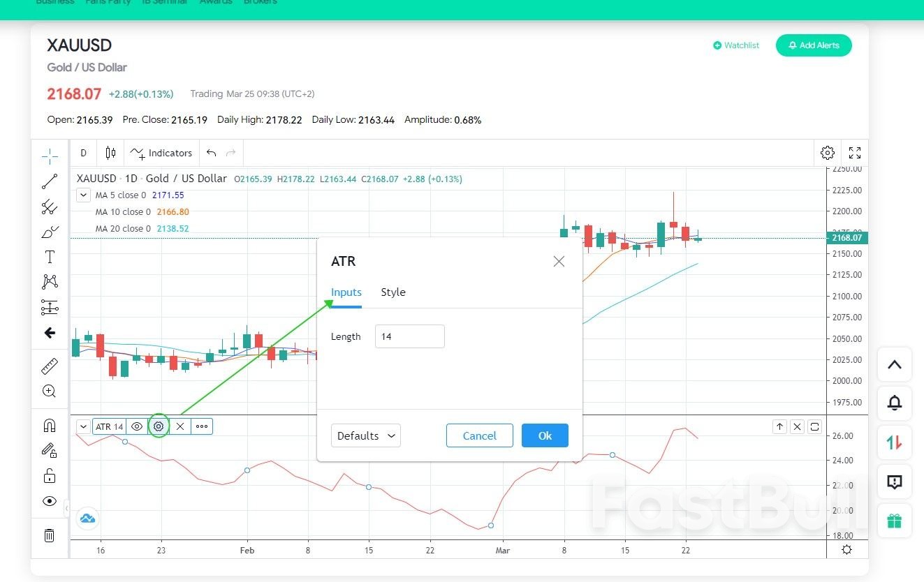Viewport: 924px width, 582px height.
Task: Select the crosshair cursor tool
Action: (x=49, y=155)
